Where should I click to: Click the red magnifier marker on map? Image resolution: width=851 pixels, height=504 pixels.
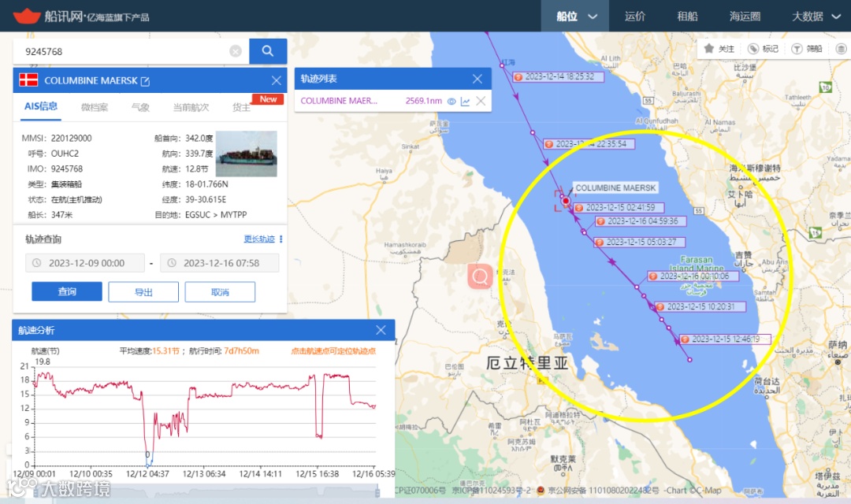[x=480, y=276]
